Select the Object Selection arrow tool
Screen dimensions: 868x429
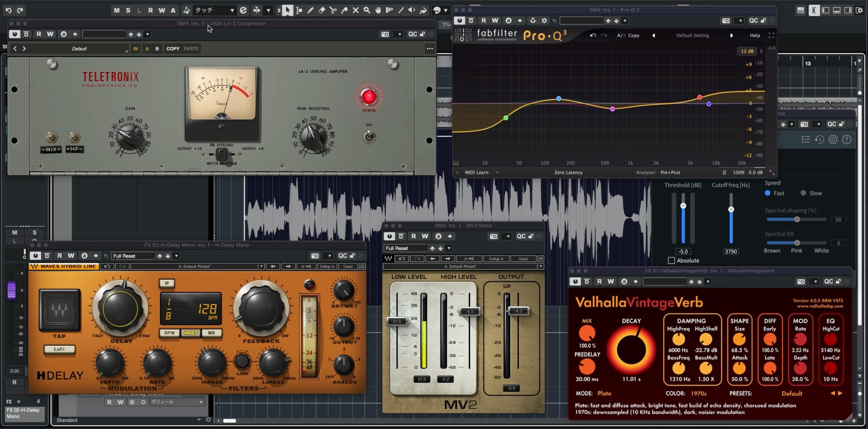pos(288,10)
